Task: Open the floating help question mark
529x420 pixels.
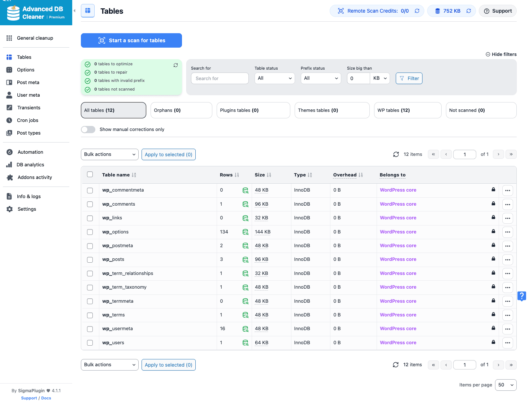Action: point(522,296)
